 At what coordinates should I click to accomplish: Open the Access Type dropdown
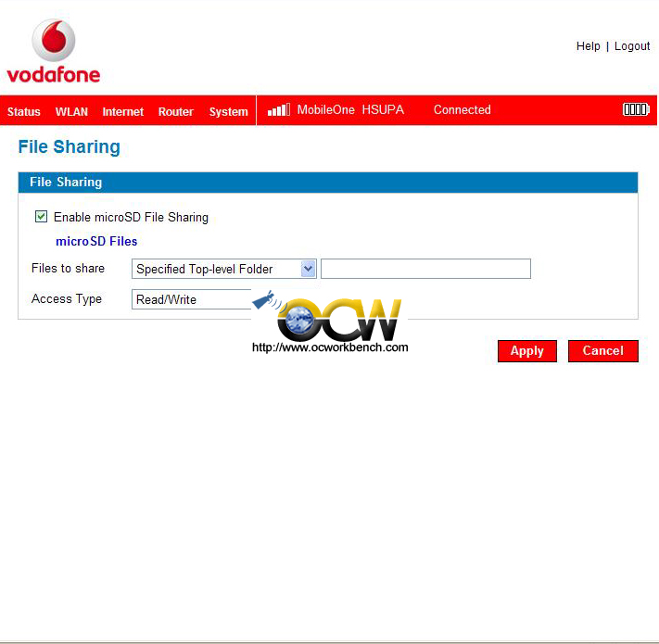(192, 299)
